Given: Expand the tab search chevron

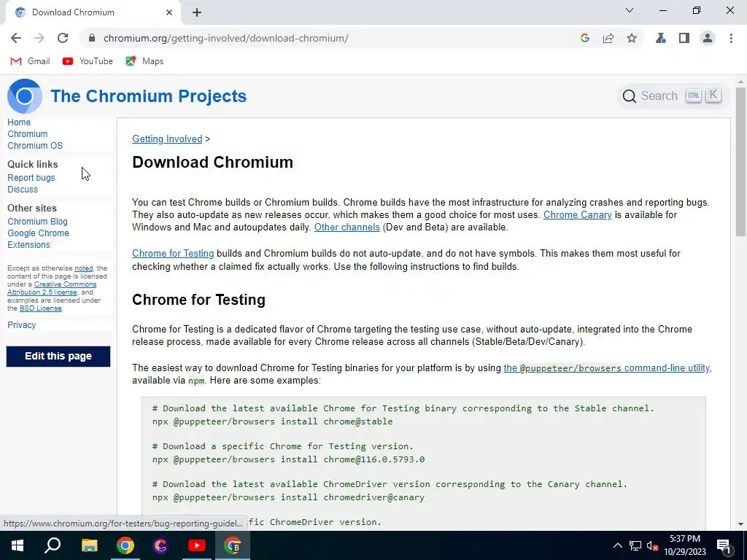Looking at the screenshot, I should [630, 10].
